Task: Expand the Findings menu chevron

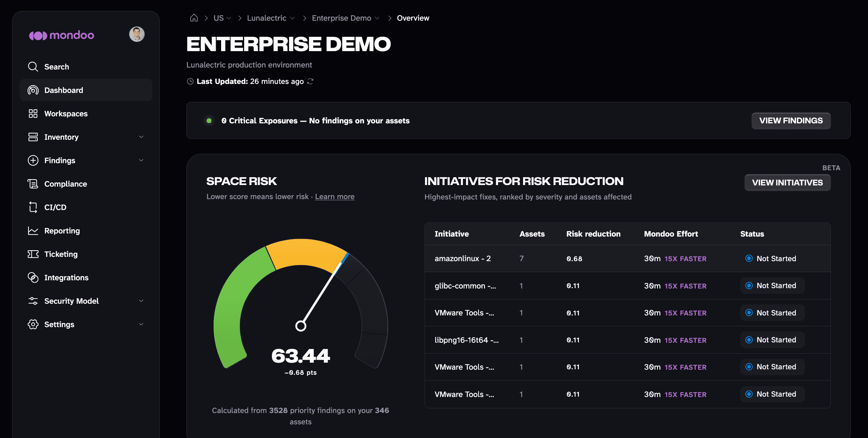Action: coord(141,160)
